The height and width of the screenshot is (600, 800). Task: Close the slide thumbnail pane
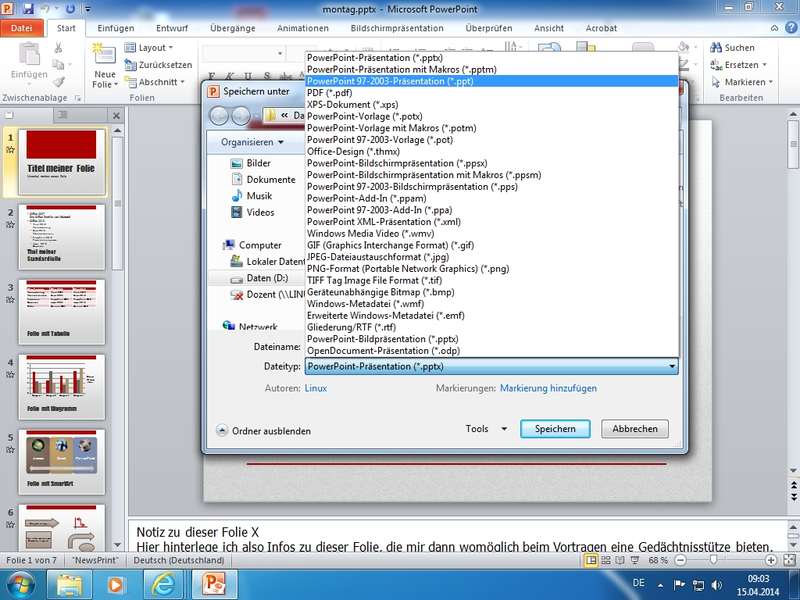click(x=116, y=116)
